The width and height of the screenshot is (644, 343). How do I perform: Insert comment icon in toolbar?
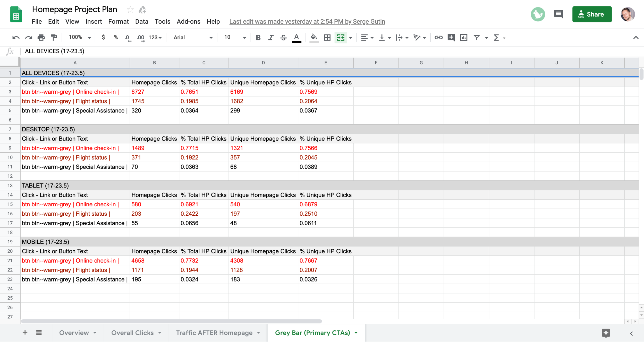pyautogui.click(x=451, y=38)
